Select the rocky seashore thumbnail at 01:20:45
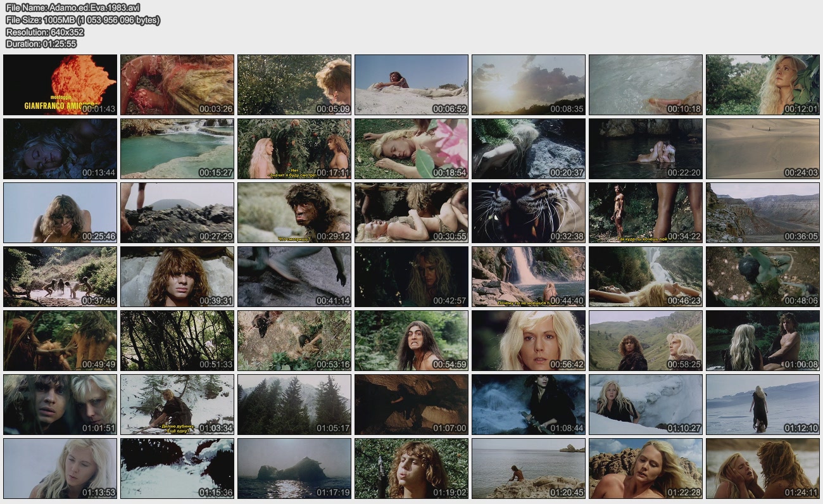Screen dimensions: 823x504 [529, 468]
